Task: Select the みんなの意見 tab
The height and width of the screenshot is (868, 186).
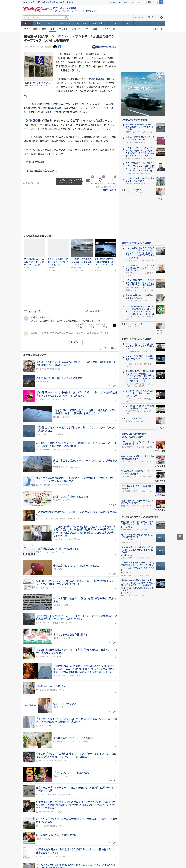Action: (99, 24)
